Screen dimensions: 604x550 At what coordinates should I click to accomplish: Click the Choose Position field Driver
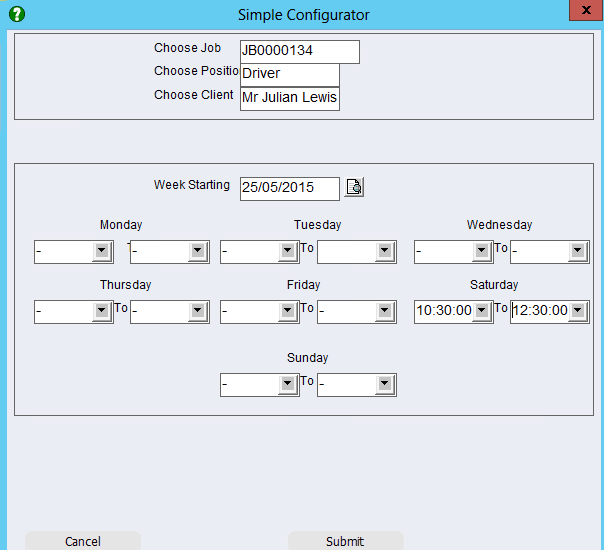pyautogui.click(x=289, y=75)
